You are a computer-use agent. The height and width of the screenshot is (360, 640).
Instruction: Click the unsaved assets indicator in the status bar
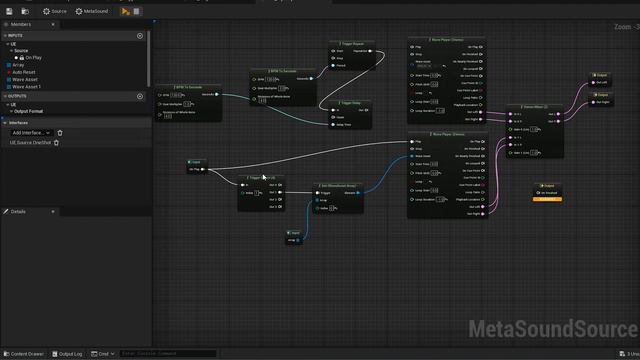tap(629, 354)
